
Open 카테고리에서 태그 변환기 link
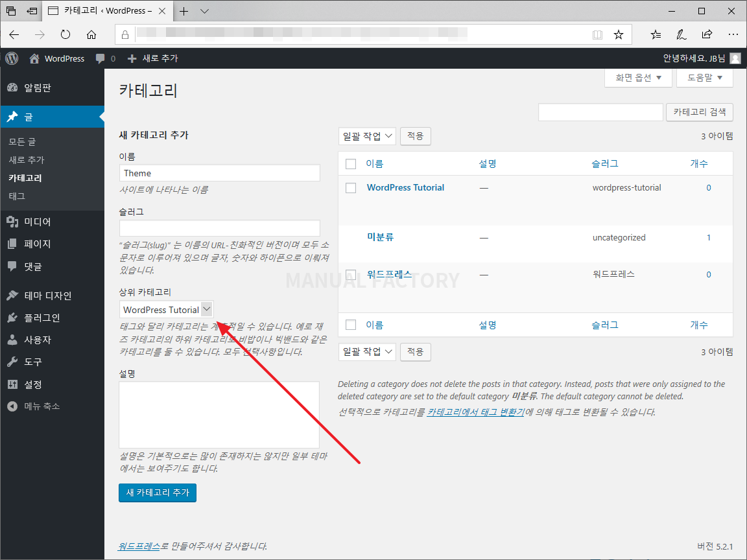point(475,412)
